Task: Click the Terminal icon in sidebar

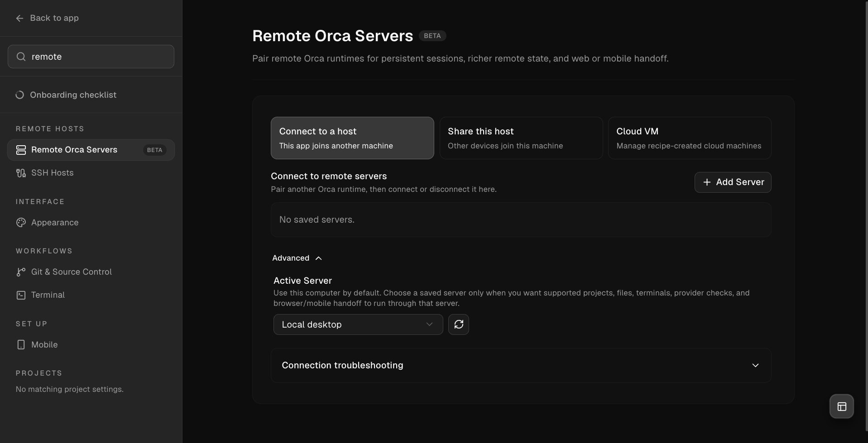Action: point(21,295)
